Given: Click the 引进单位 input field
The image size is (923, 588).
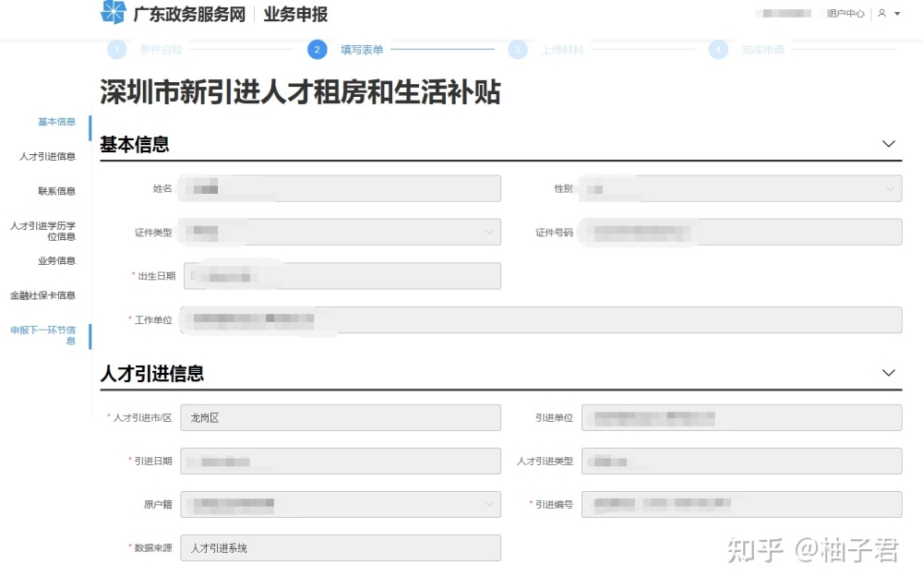Looking at the screenshot, I should (x=742, y=417).
